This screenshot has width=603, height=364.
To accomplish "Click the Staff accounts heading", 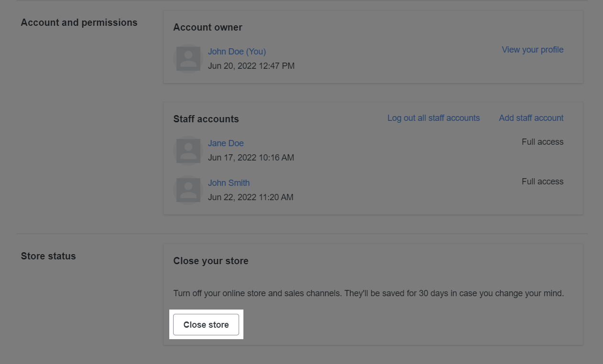I will [x=206, y=119].
